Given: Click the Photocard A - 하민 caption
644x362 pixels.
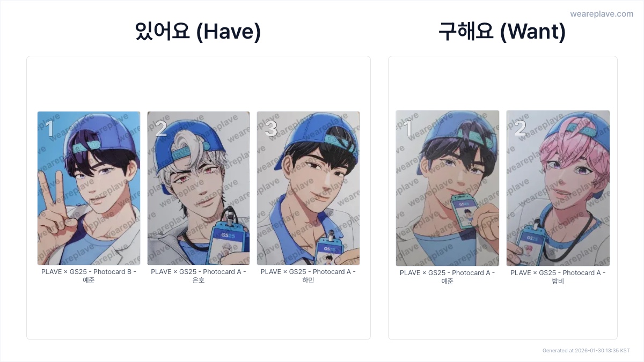Looking at the screenshot, I should click(308, 276).
